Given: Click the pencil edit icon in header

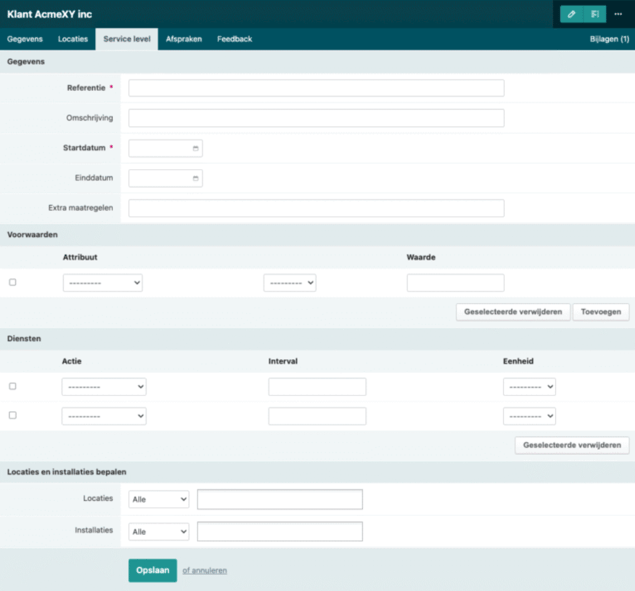Looking at the screenshot, I should (x=571, y=14).
